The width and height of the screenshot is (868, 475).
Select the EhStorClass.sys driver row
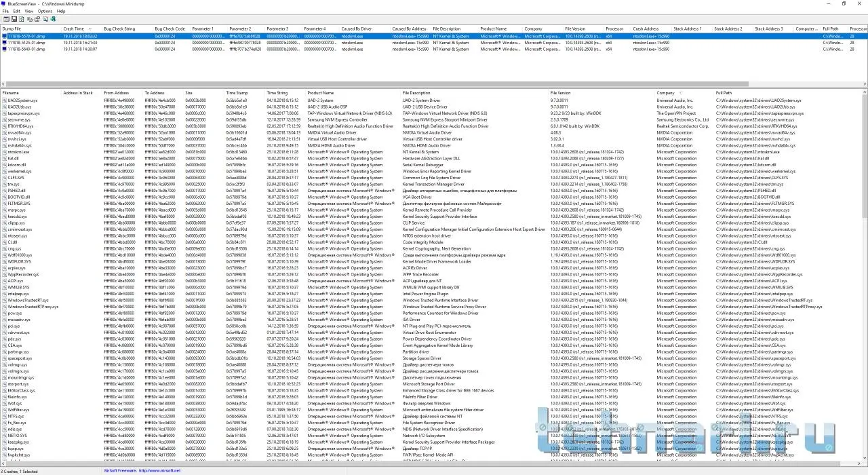431,390
